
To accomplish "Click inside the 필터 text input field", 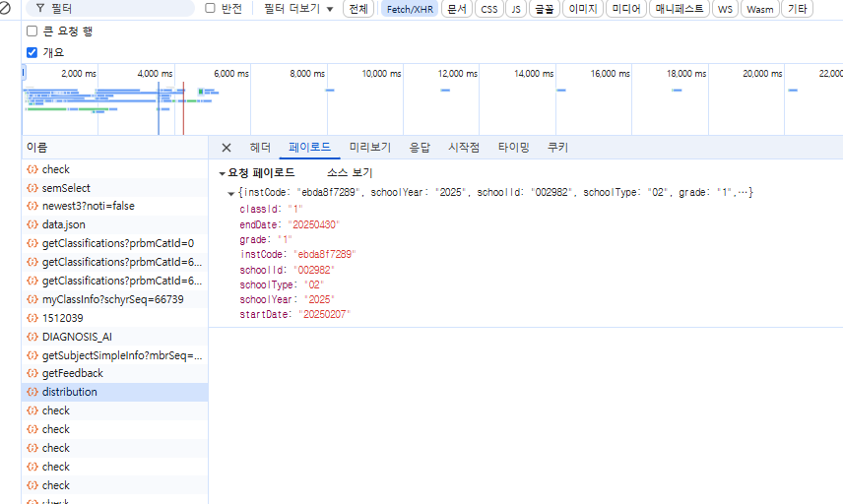I will point(118,8).
